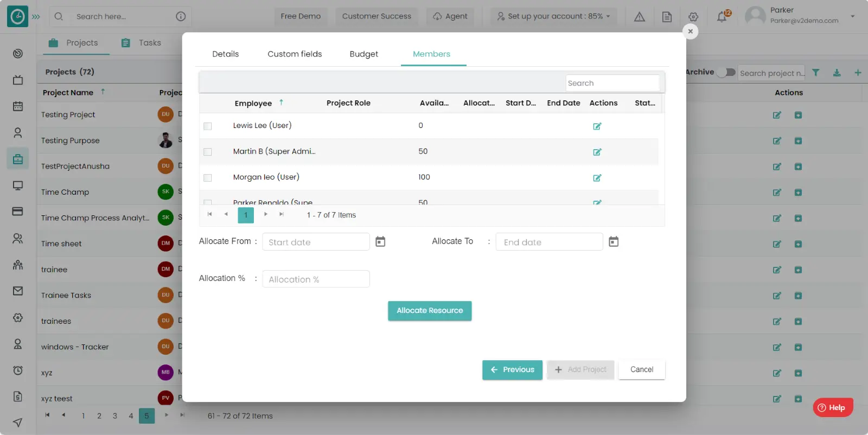Edit Morgan leo member row
Image resolution: width=868 pixels, height=435 pixels.
pos(597,178)
